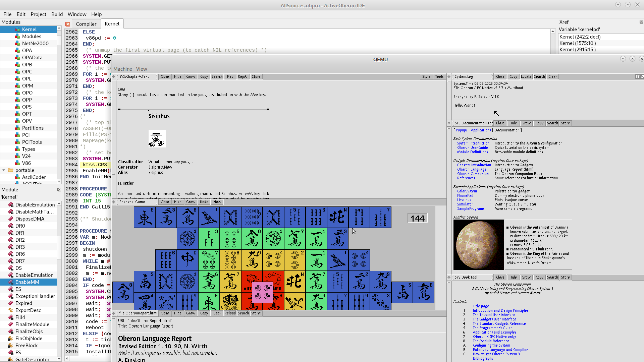
Task: Select the red 中 tile in Shanghai game
Action: coord(187,260)
